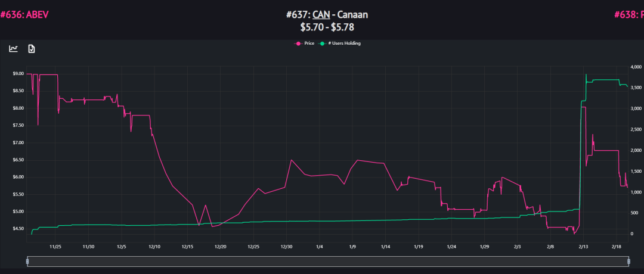This screenshot has height=274, width=644.
Task: Click the $5.70 - $5.78 price range text
Action: (321, 27)
